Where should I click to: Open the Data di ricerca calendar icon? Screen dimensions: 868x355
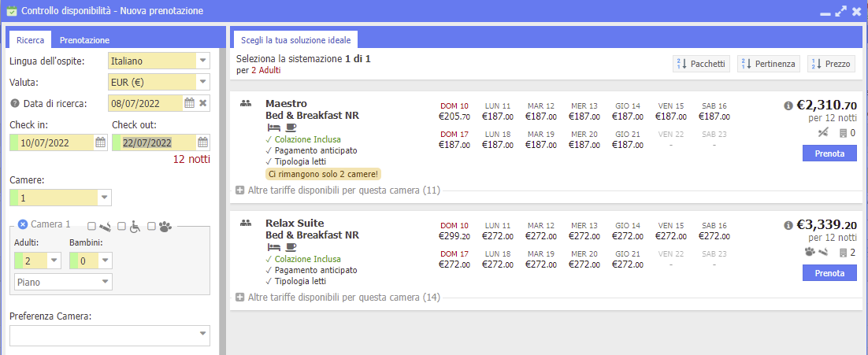click(189, 102)
